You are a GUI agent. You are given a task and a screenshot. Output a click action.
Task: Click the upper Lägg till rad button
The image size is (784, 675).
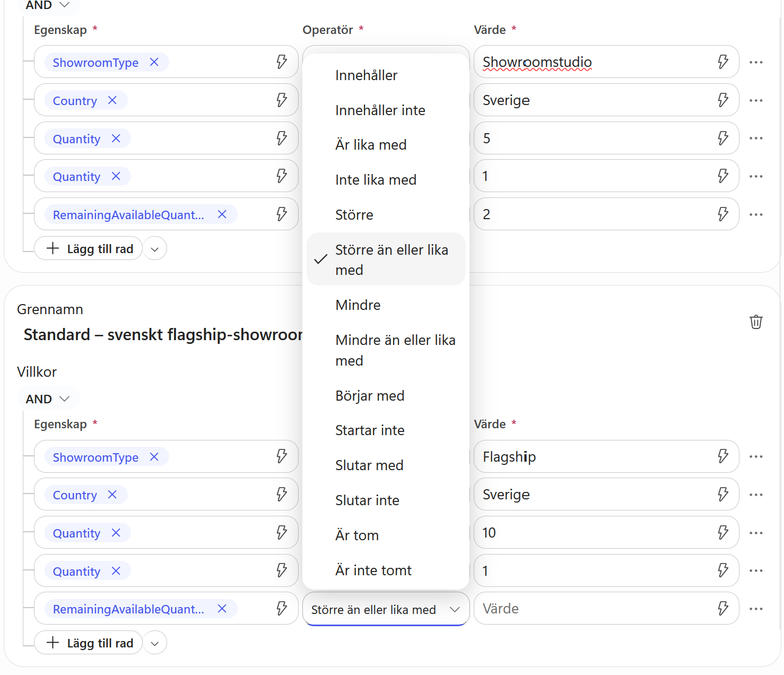(89, 249)
